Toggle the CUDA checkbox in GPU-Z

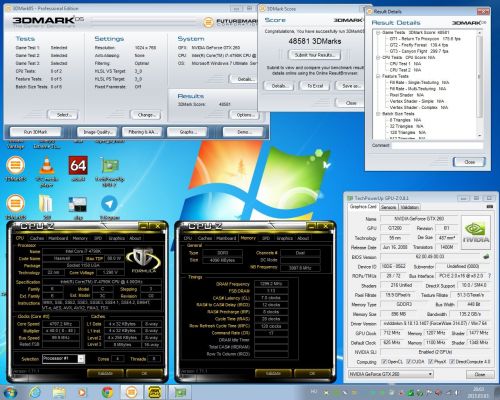coord(409,362)
